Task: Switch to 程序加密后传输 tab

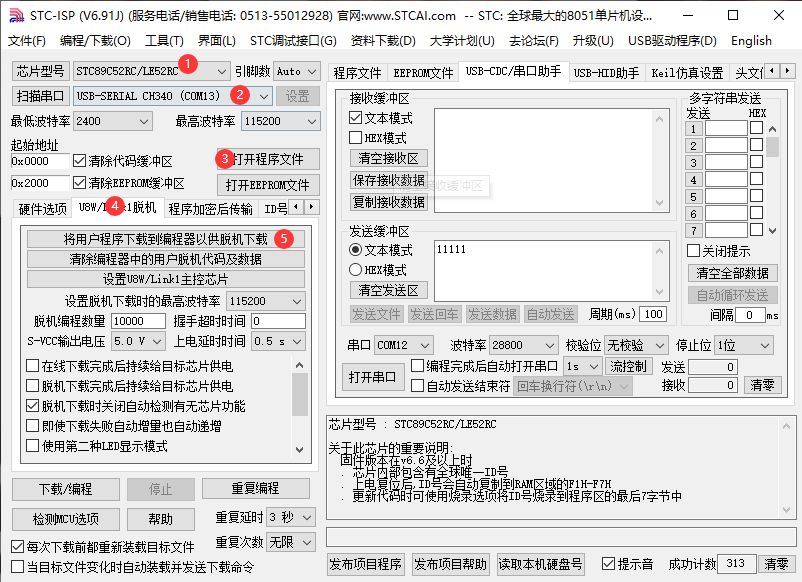Action: point(210,209)
